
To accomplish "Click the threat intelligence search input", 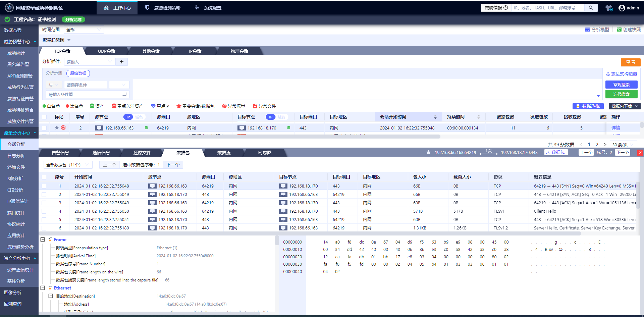I will point(548,8).
